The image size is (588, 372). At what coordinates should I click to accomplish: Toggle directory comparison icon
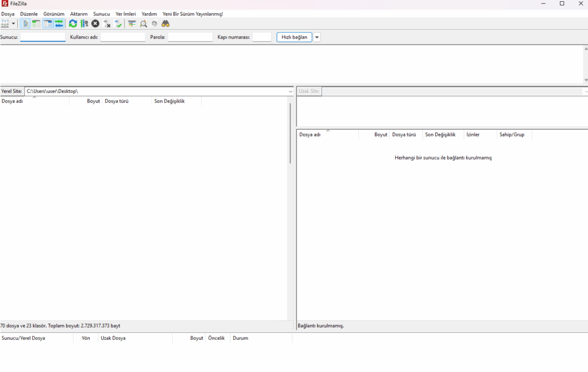coord(143,24)
